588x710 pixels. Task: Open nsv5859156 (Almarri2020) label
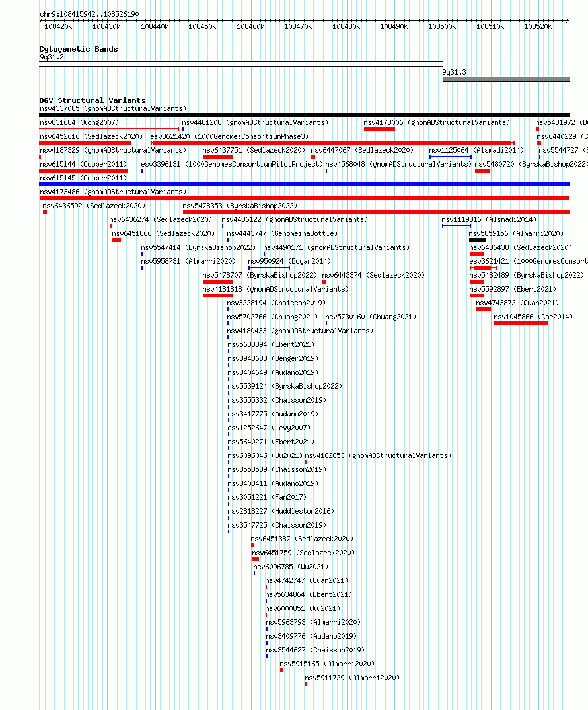tap(516, 234)
